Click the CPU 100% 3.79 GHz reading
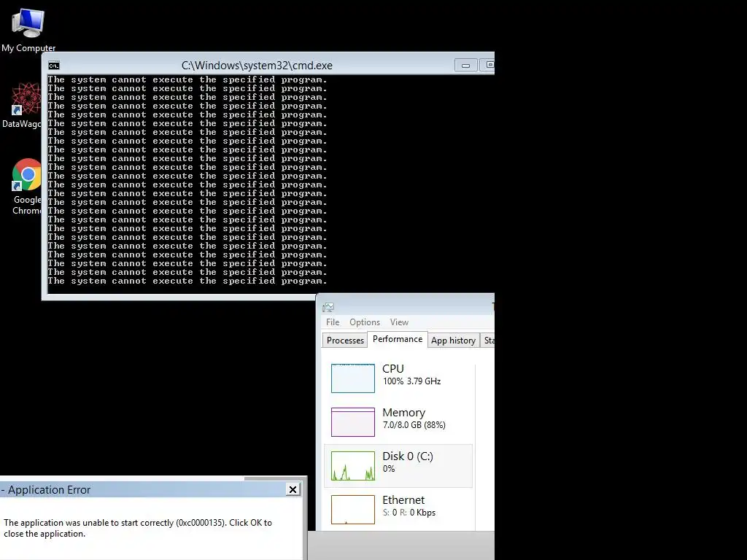The width and height of the screenshot is (747, 560). pos(411,381)
